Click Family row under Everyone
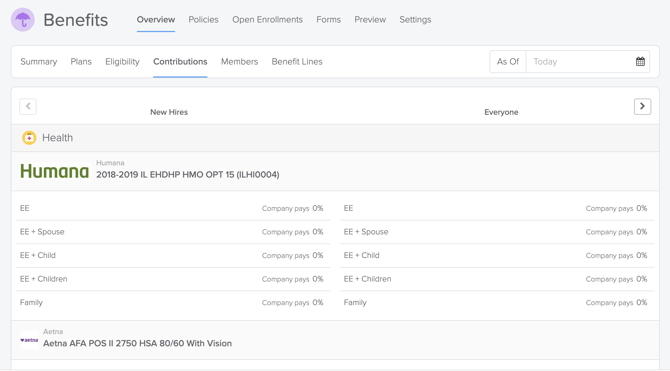This screenshot has height=371, width=670. [497, 302]
